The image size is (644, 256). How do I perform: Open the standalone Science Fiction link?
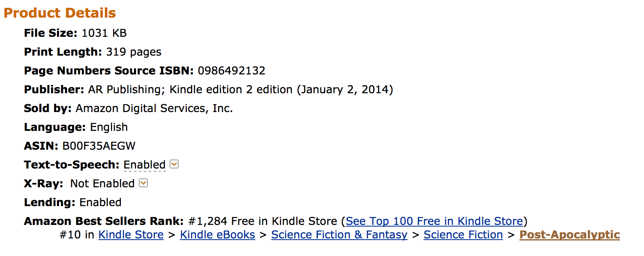463,235
